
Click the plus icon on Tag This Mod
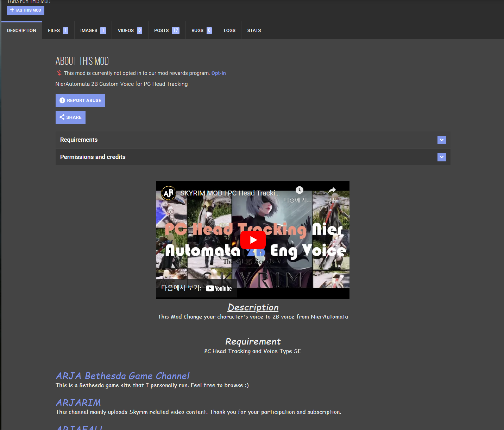click(x=12, y=10)
